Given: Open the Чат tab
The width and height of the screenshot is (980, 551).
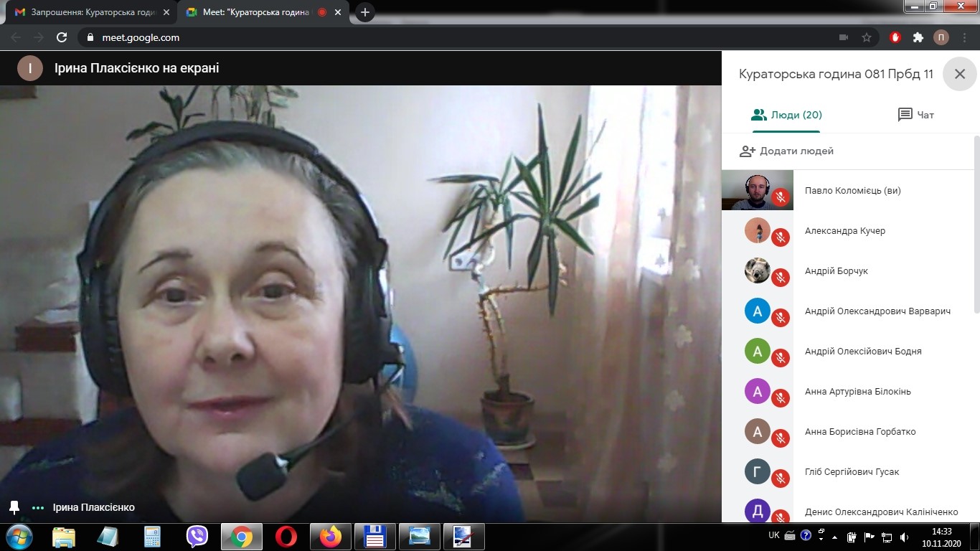Looking at the screenshot, I should (916, 115).
